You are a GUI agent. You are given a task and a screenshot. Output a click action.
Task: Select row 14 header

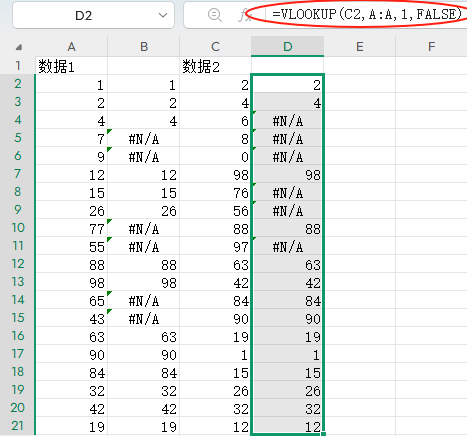point(18,300)
